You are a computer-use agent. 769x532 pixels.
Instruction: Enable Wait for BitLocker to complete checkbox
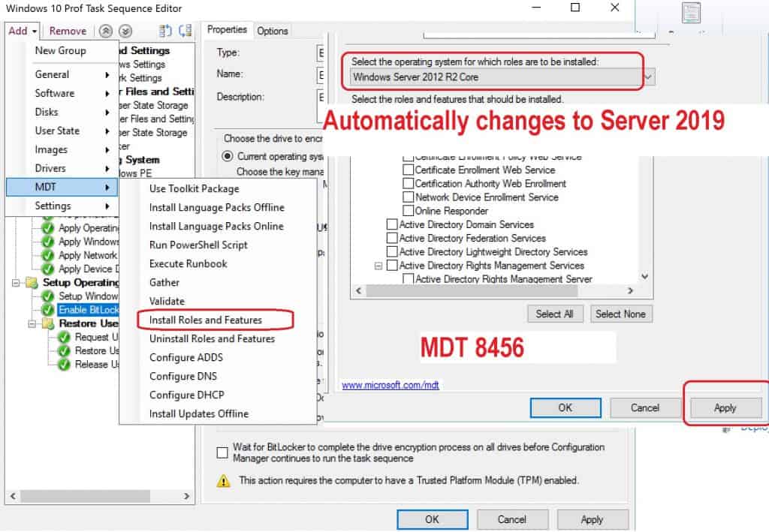click(x=222, y=452)
